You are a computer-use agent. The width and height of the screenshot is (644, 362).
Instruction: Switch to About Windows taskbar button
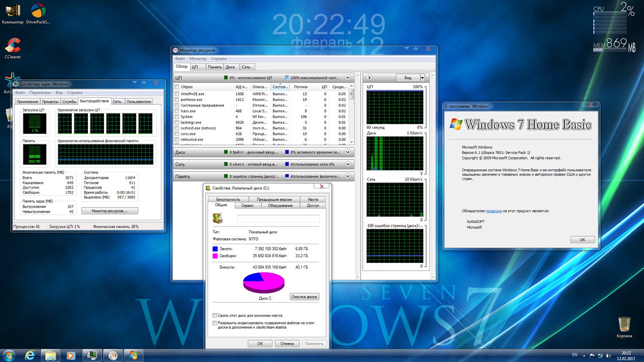133,356
